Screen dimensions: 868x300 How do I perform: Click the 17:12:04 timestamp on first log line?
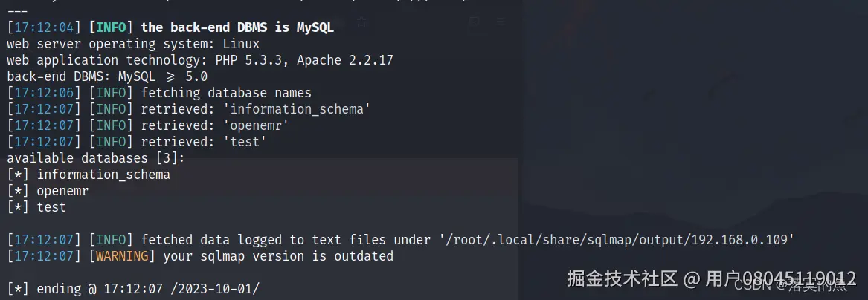pos(42,27)
